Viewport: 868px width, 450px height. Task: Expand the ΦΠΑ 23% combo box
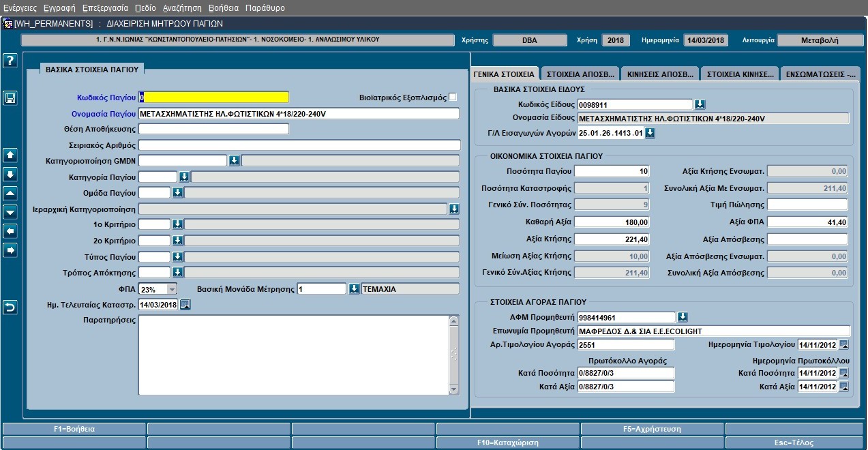(172, 289)
